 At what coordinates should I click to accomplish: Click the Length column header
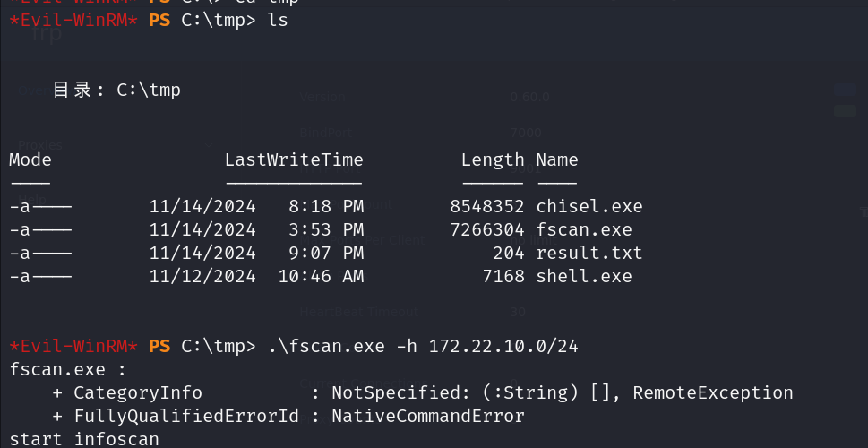click(493, 160)
